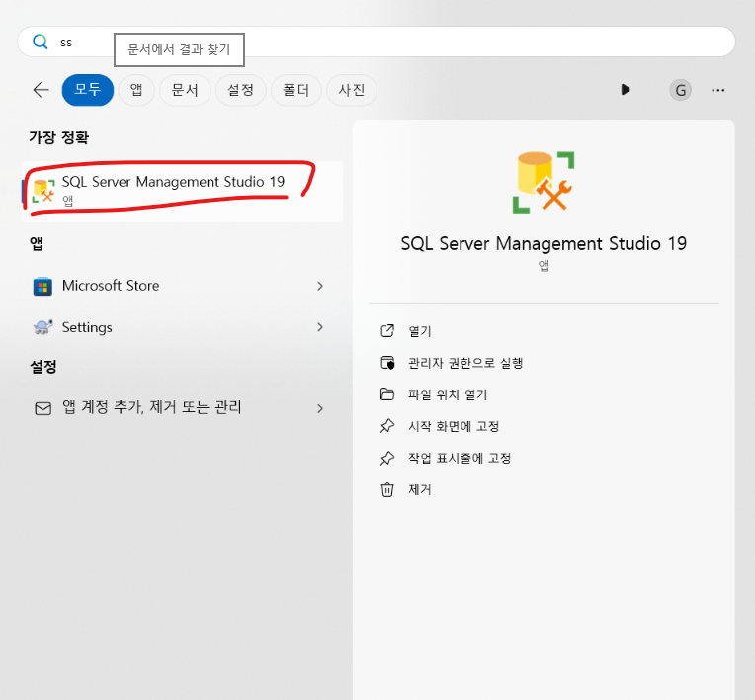Click the folder icon for file location
The image size is (755, 700).
(387, 394)
